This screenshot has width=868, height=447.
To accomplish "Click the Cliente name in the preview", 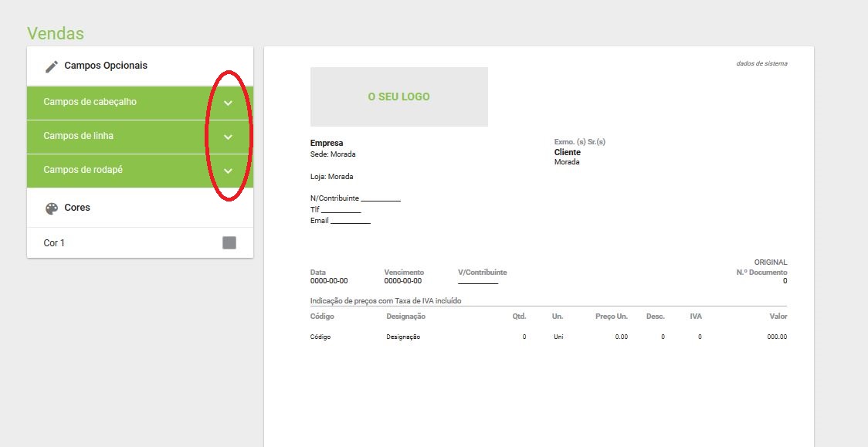I will [567, 152].
